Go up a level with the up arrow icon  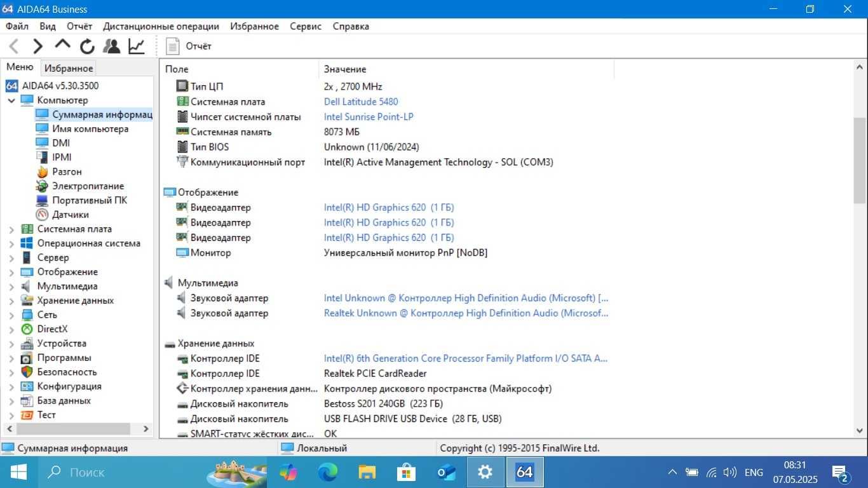coord(62,45)
